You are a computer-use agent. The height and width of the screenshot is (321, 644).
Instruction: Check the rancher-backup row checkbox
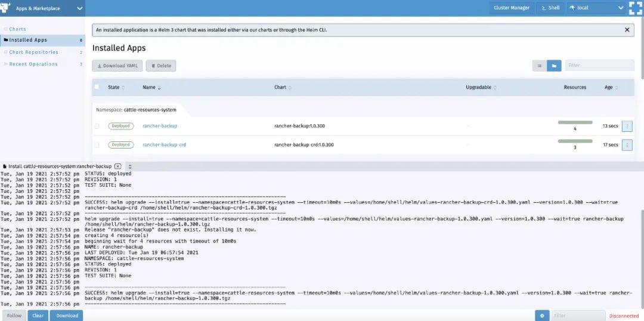(x=97, y=126)
